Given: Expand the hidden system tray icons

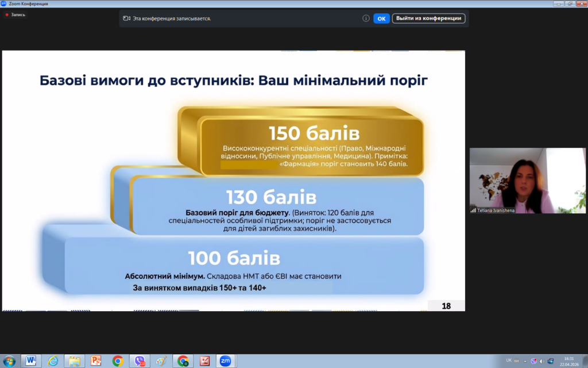Looking at the screenshot, I should pyautogui.click(x=526, y=361).
